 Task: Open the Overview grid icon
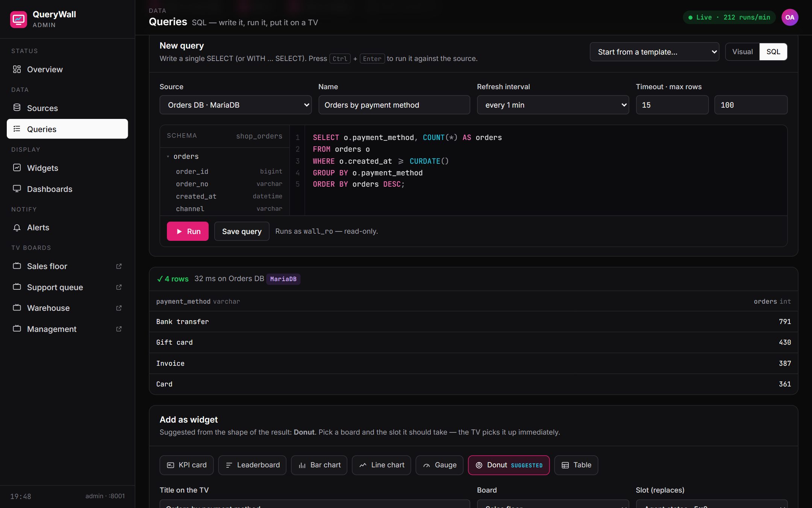(x=17, y=69)
